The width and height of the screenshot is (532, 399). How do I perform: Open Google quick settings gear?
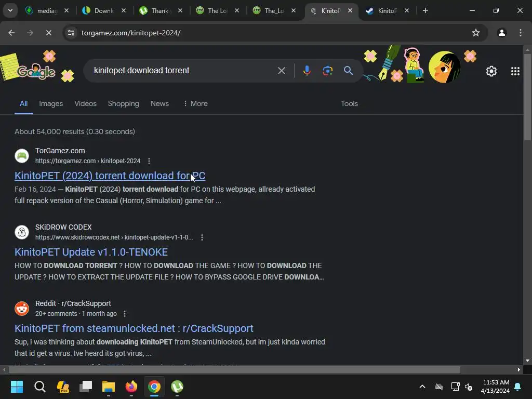pyautogui.click(x=491, y=71)
